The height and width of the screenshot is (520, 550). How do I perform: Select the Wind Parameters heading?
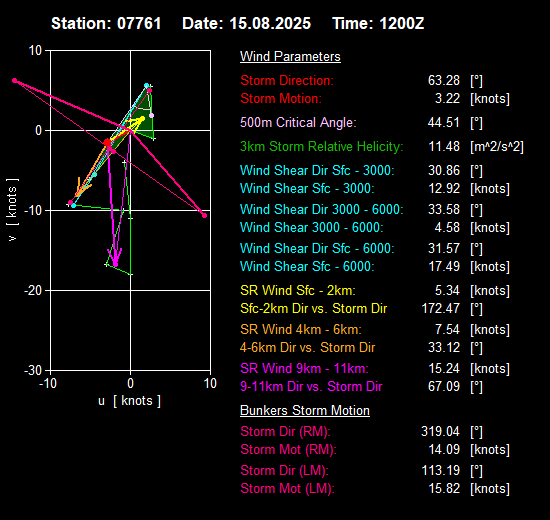(x=290, y=56)
